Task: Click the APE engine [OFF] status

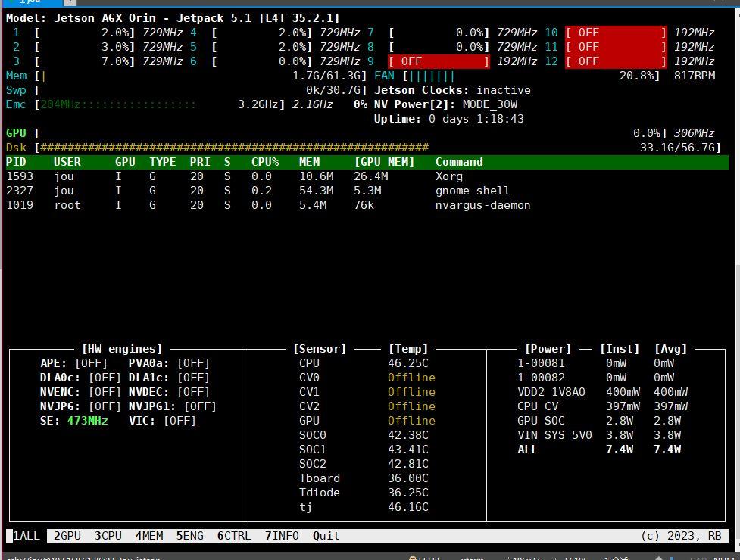Action: coord(91,363)
